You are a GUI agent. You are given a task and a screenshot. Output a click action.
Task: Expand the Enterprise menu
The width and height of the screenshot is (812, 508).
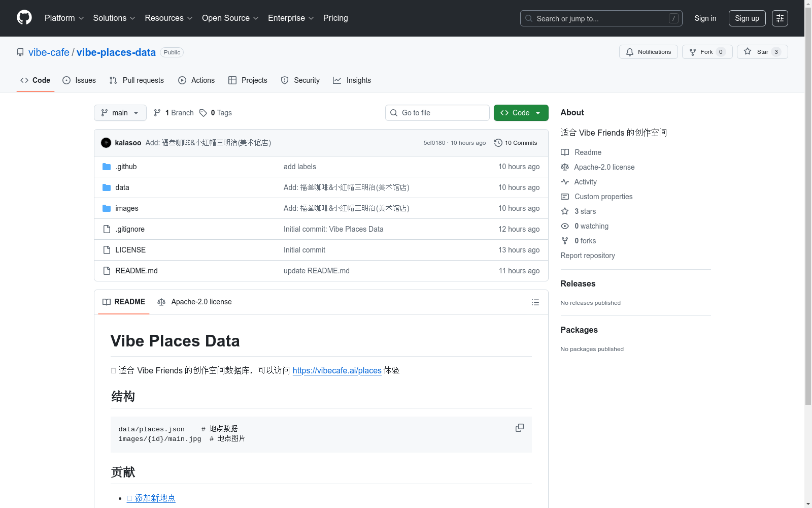291,18
